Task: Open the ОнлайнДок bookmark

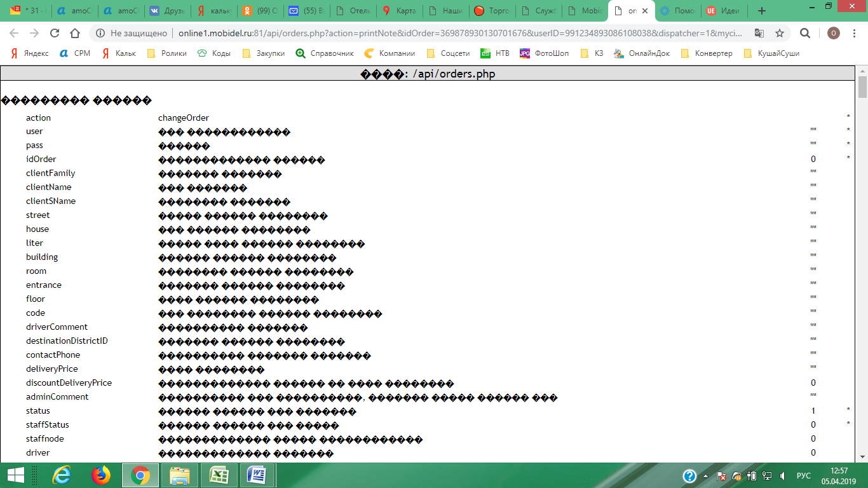Action: (642, 53)
